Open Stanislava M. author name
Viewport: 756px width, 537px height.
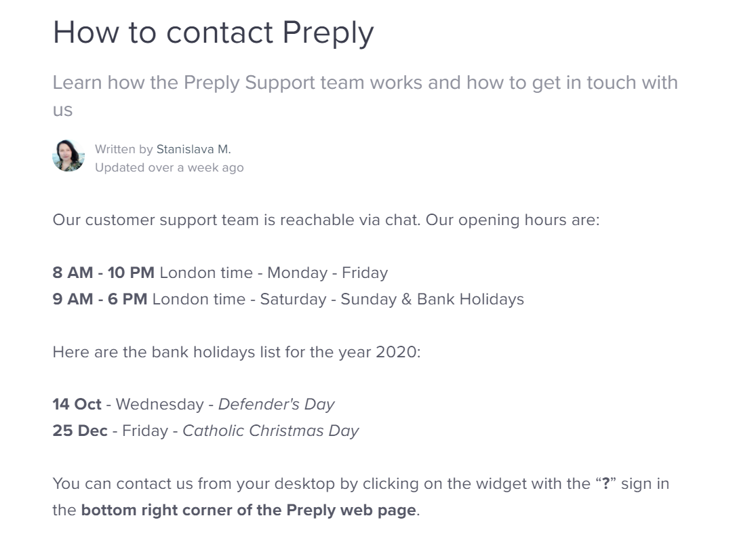tap(193, 149)
